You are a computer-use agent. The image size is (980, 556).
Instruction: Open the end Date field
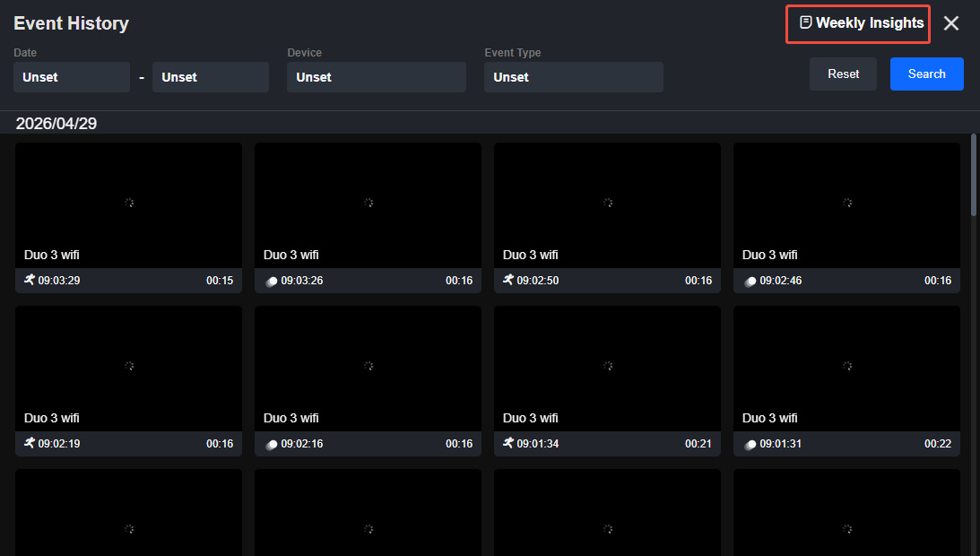coord(211,77)
